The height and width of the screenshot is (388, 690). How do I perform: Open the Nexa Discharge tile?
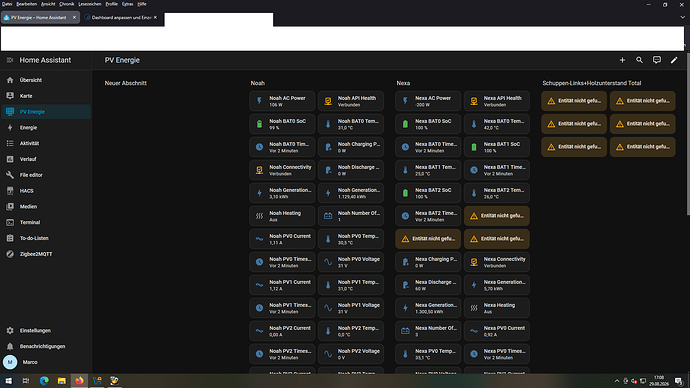pyautogui.click(x=428, y=285)
